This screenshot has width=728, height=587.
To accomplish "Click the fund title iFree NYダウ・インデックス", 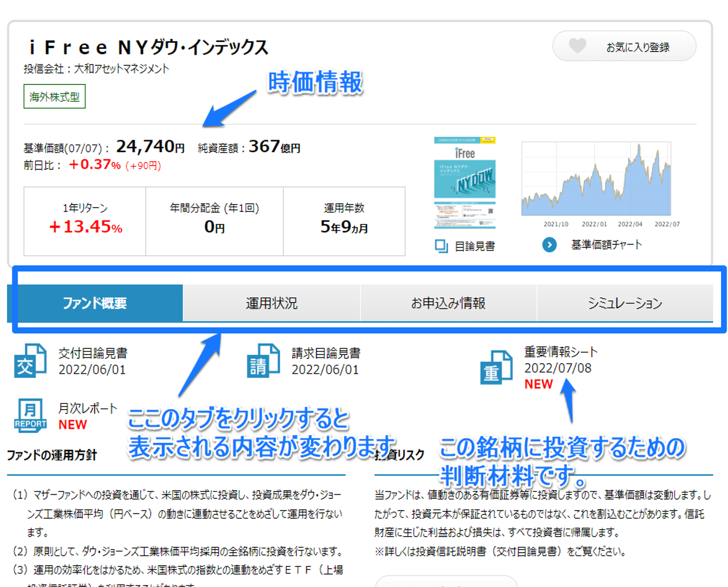I will coord(148,47).
